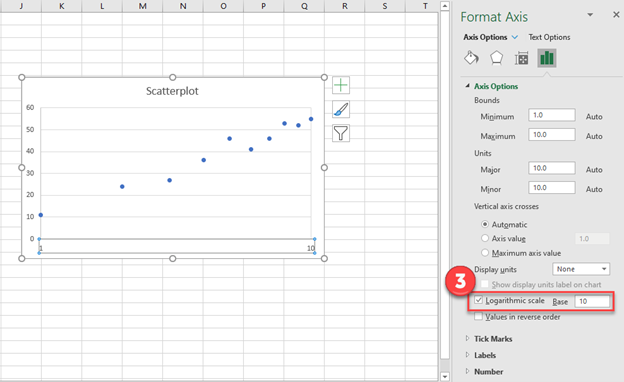Collapse the Axis Options section
This screenshot has height=382, width=624.
pos(468,86)
